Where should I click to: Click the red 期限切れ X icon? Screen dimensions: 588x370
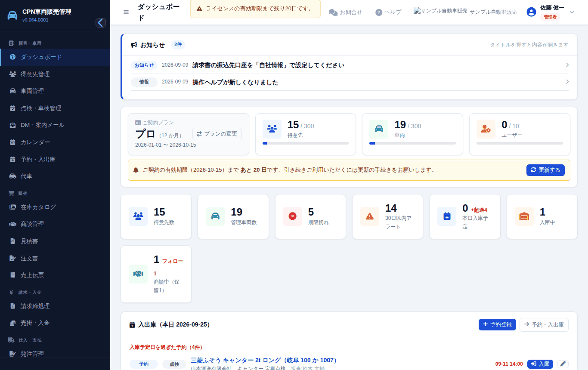[293, 216]
